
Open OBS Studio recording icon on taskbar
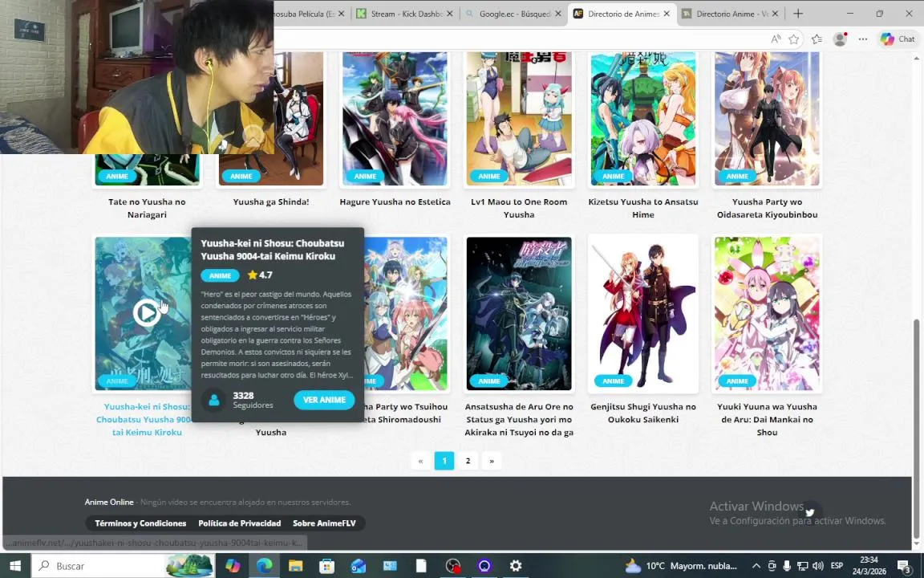(x=452, y=566)
